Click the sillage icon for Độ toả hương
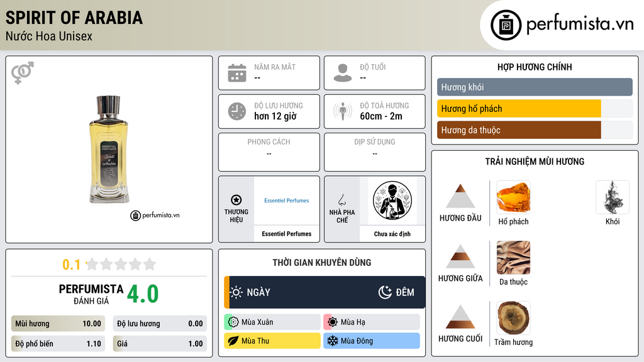This screenshot has height=362, width=644. (343, 111)
